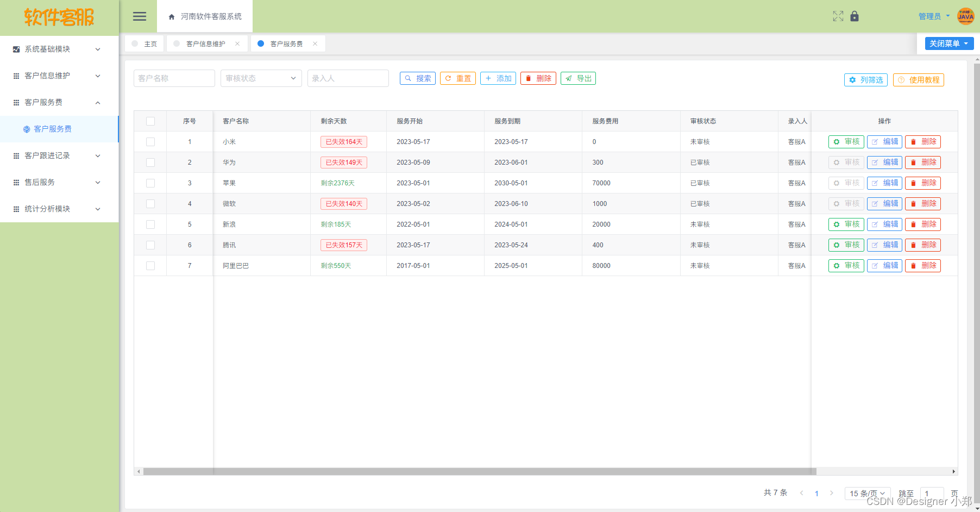Open the 审核状态 filter dropdown
This screenshot has width=980, height=512.
261,78
